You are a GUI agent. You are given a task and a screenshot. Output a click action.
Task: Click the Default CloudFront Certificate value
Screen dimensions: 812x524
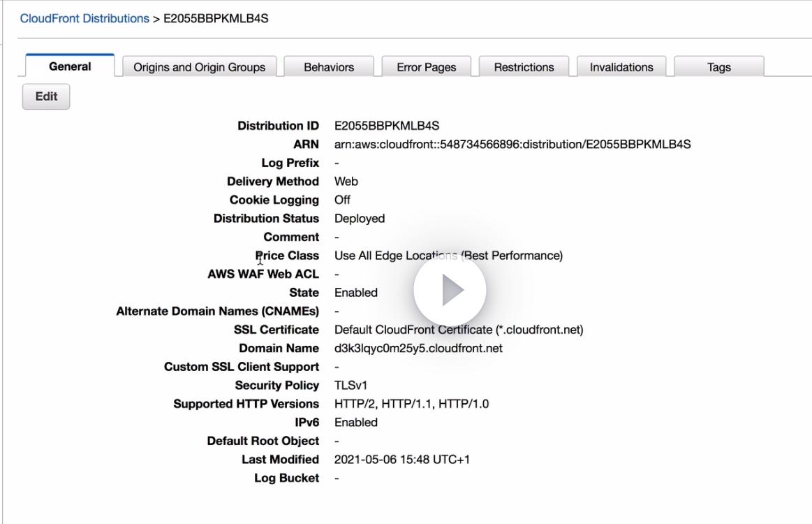pyautogui.click(x=458, y=330)
